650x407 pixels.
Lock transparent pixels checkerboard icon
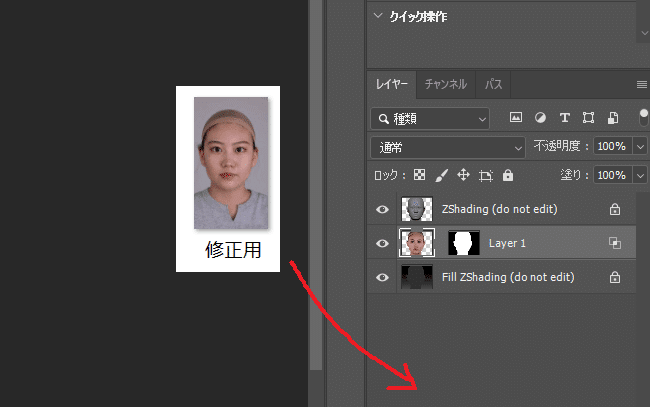pyautogui.click(x=420, y=175)
